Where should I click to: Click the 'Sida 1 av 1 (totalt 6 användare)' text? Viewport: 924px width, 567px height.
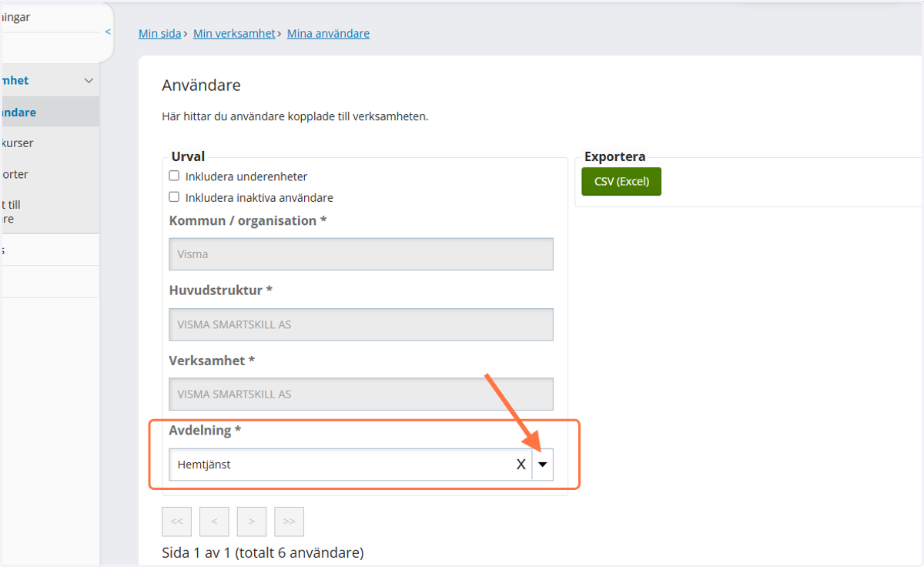[263, 552]
